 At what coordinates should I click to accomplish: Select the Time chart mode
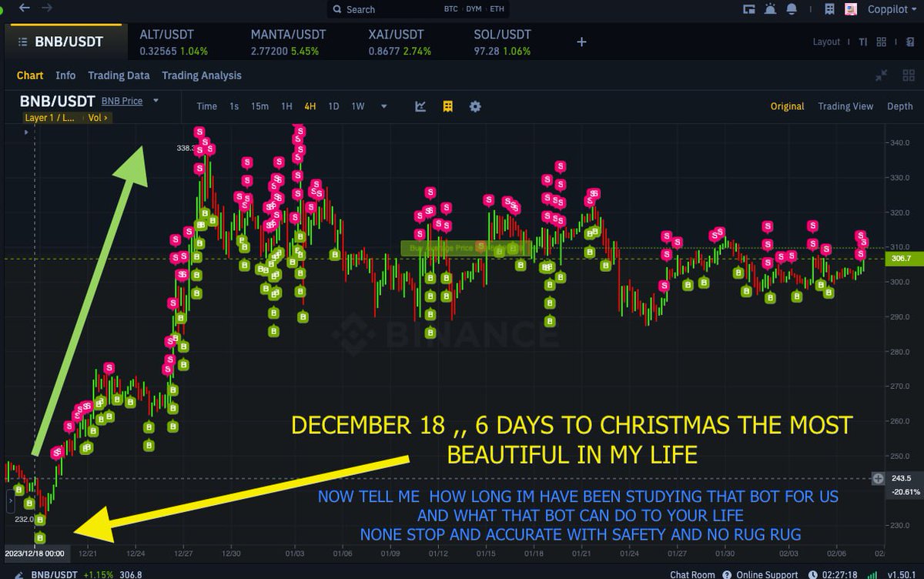coord(206,106)
